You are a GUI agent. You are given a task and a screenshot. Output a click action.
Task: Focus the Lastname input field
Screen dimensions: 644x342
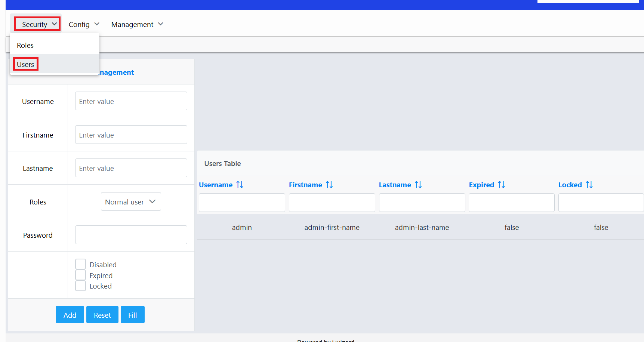[x=131, y=168]
